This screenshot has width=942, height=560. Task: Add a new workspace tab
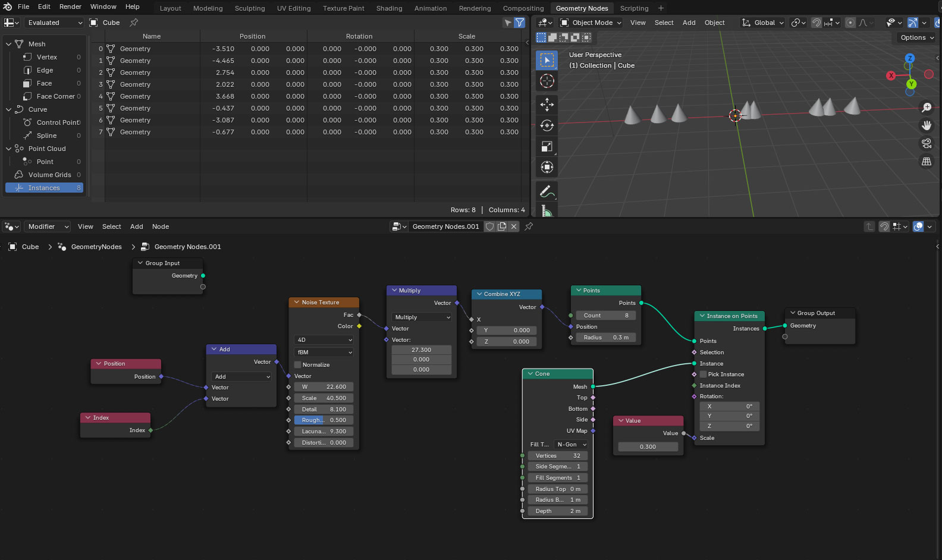(661, 8)
